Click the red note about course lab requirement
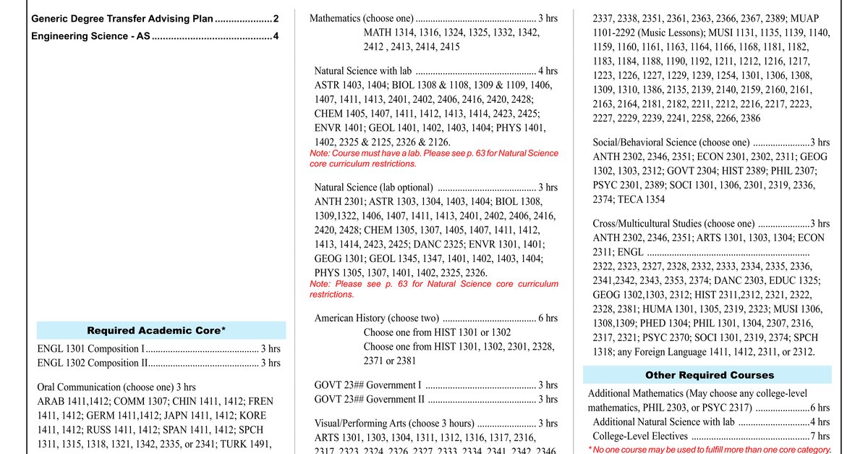The image size is (868, 454). [434, 159]
